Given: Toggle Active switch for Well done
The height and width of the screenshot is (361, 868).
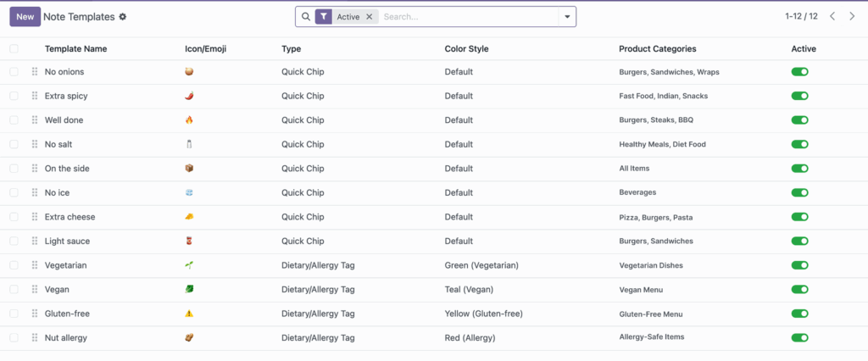Looking at the screenshot, I should click(x=800, y=120).
